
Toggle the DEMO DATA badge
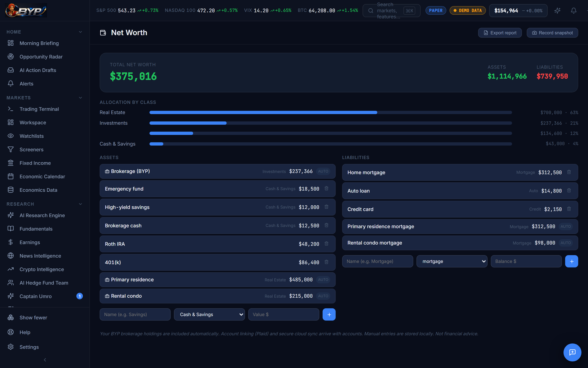tap(467, 11)
